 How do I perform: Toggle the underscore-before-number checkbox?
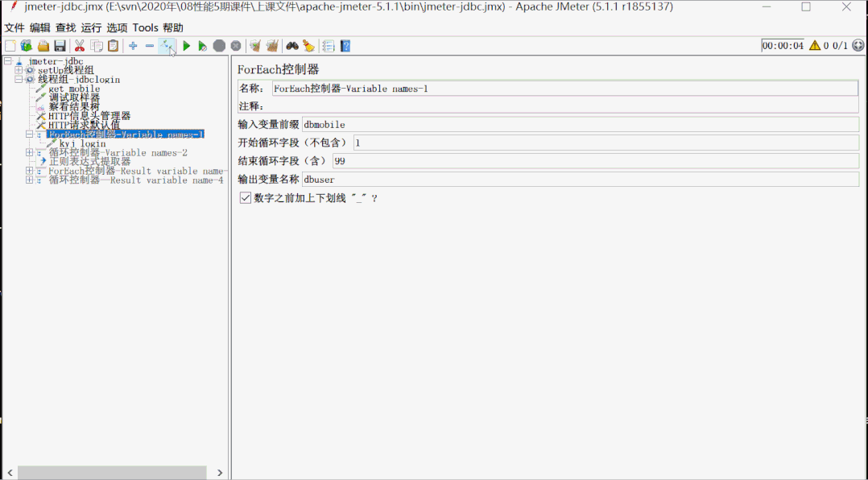click(x=246, y=197)
